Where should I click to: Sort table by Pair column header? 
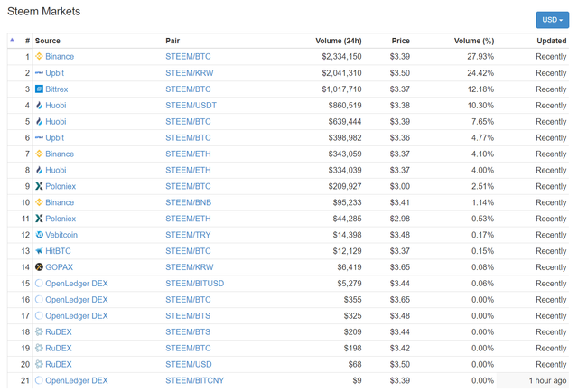[172, 41]
